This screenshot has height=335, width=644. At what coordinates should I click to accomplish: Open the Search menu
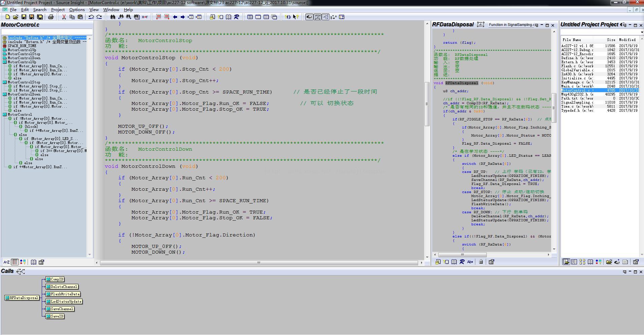40,10
